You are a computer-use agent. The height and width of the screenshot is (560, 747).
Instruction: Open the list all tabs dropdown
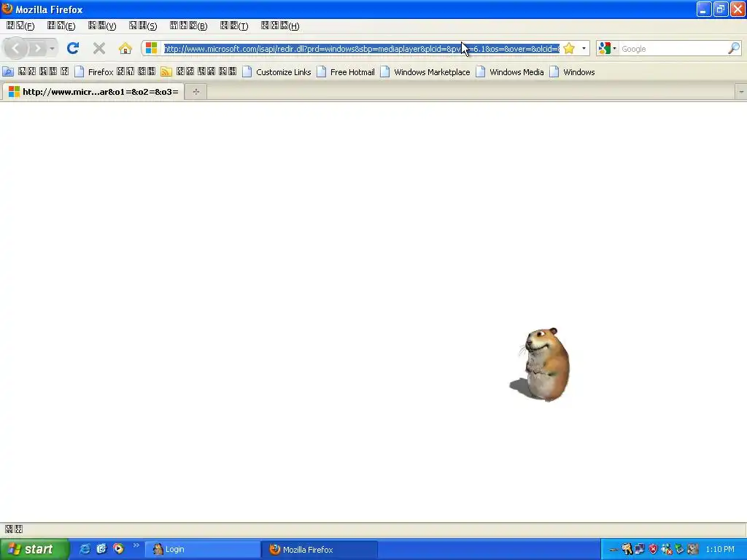point(741,92)
